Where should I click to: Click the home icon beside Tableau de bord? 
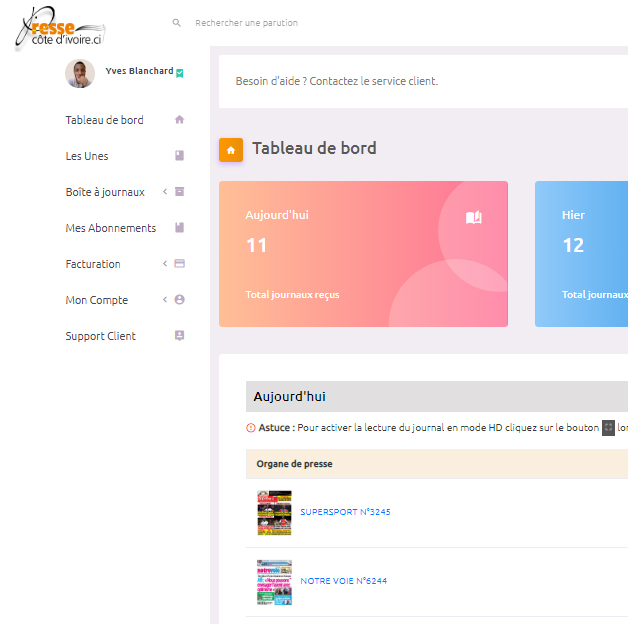point(180,120)
